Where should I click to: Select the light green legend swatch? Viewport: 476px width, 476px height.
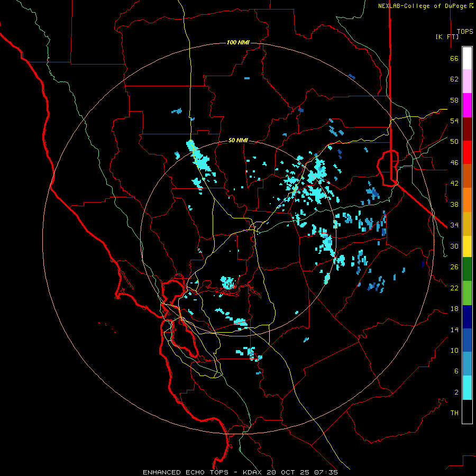click(x=467, y=293)
